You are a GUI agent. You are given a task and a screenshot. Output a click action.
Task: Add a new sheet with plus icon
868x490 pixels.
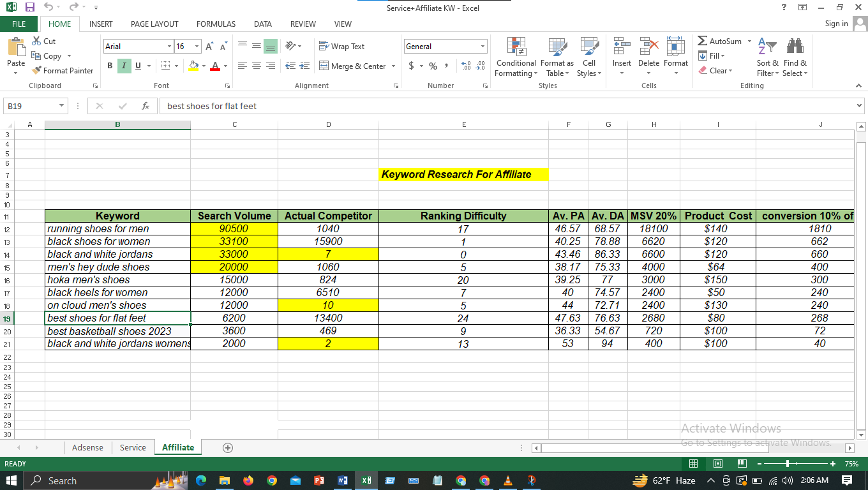pyautogui.click(x=228, y=448)
